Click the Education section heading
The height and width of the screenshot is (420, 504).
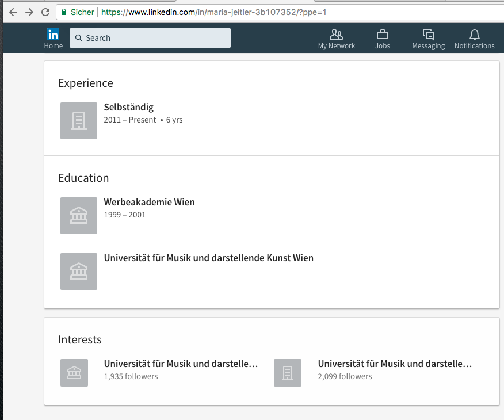click(x=83, y=178)
